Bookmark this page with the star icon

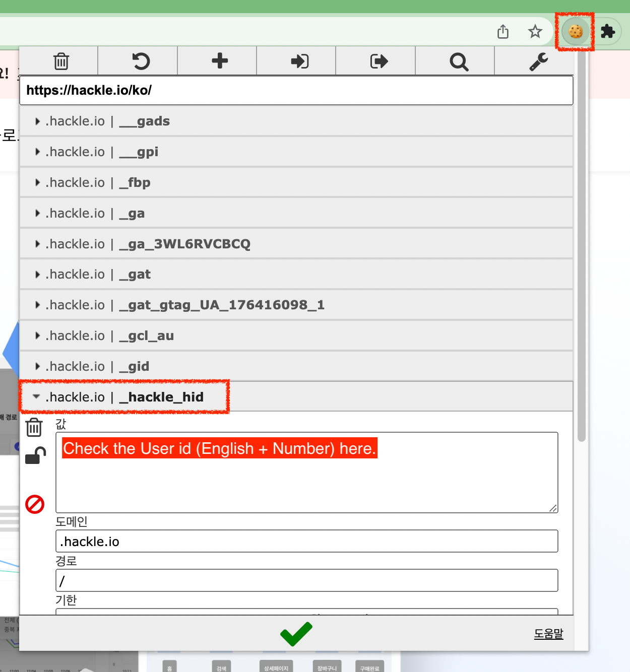coord(535,32)
